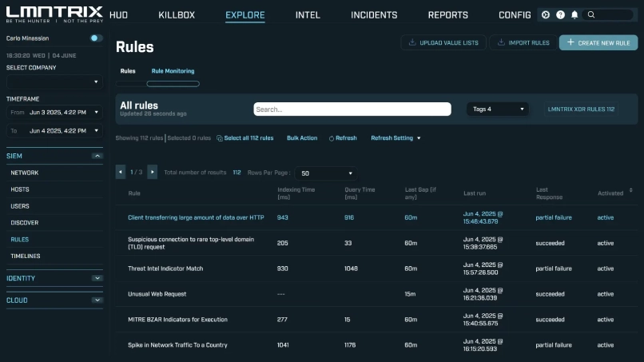Viewport: 644px width, 362px height.
Task: Open MITRE BZAR Indicators for Execution rule
Action: [177, 320]
